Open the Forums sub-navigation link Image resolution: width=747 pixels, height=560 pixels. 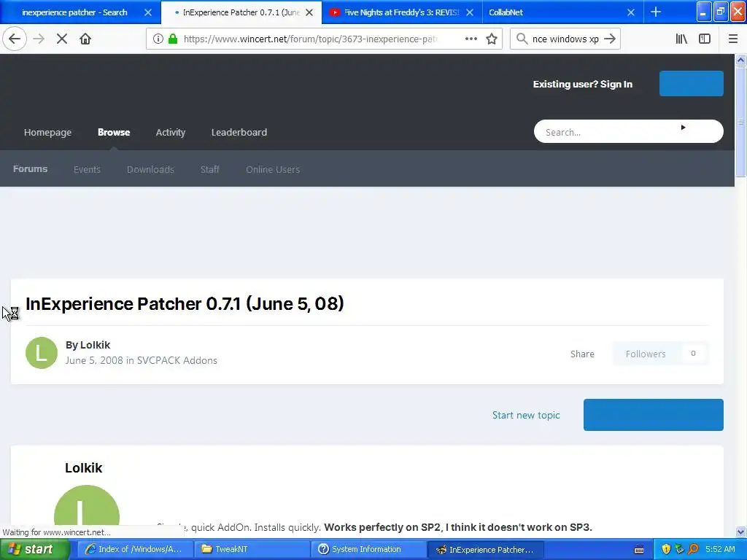[30, 169]
